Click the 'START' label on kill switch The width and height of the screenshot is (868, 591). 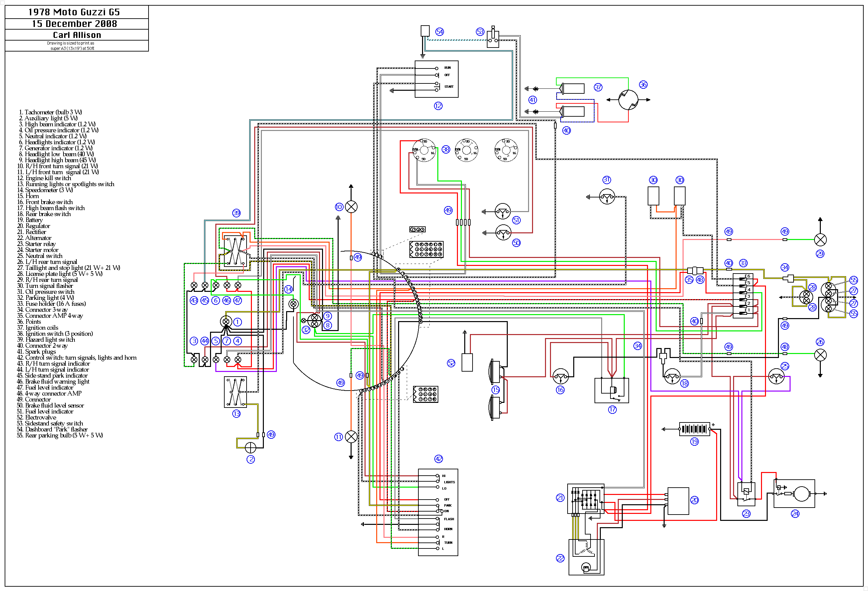pyautogui.click(x=449, y=87)
